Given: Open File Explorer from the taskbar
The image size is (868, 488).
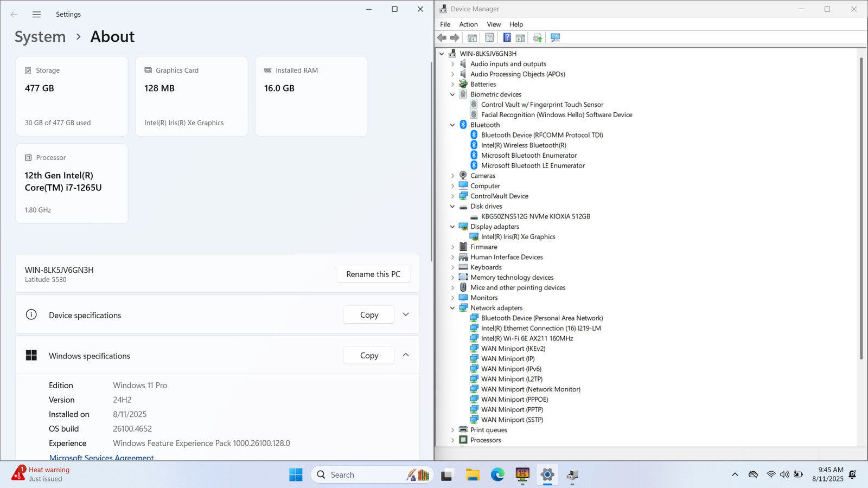Looking at the screenshot, I should [x=473, y=475].
